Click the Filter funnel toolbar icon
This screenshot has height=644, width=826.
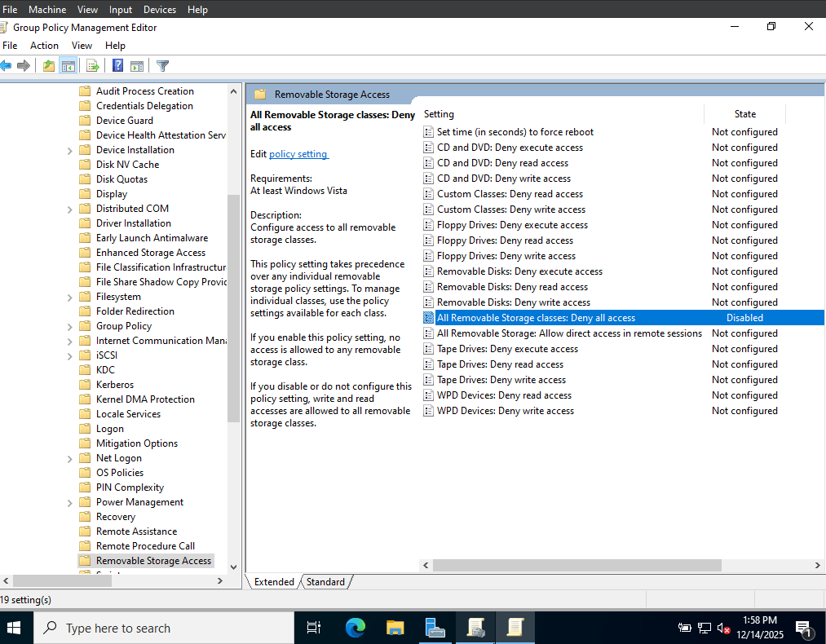point(163,66)
